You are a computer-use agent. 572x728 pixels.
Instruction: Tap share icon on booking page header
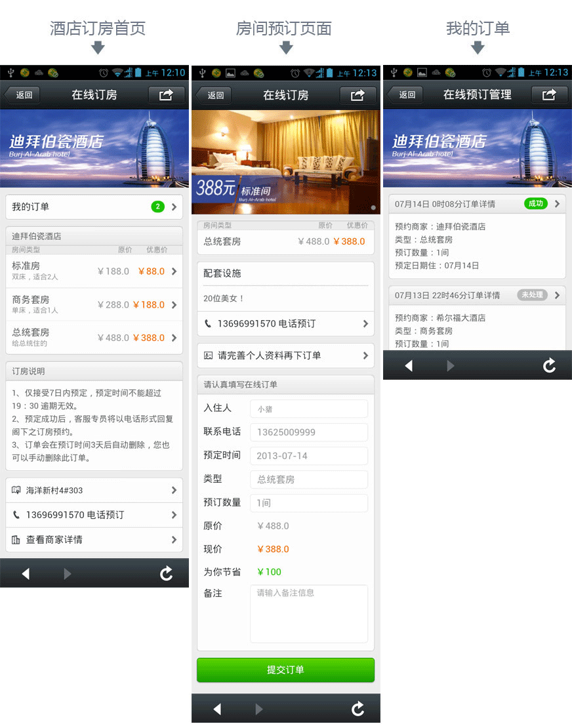(357, 95)
